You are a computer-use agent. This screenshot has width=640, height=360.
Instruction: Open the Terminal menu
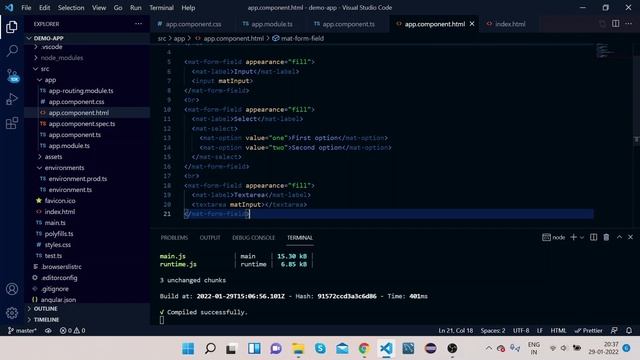coord(161,8)
